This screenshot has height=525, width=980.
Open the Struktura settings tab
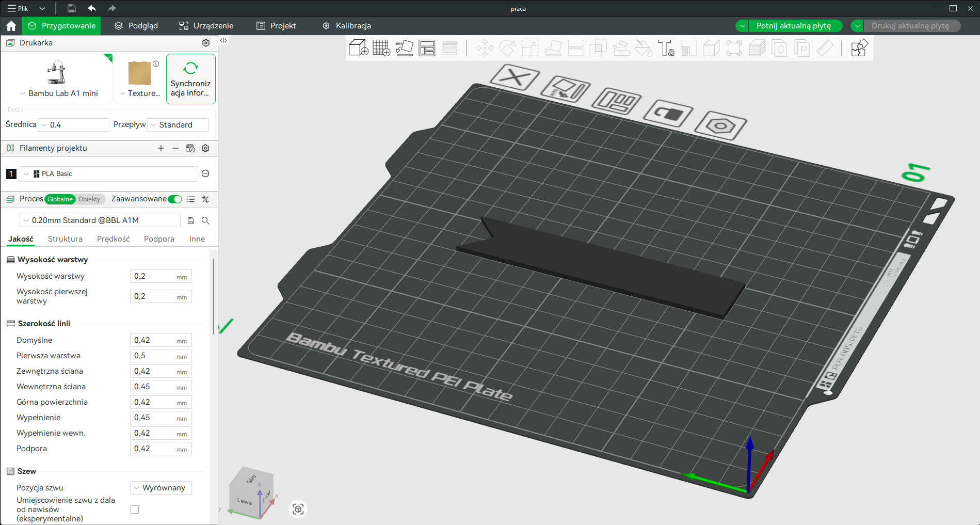click(65, 239)
